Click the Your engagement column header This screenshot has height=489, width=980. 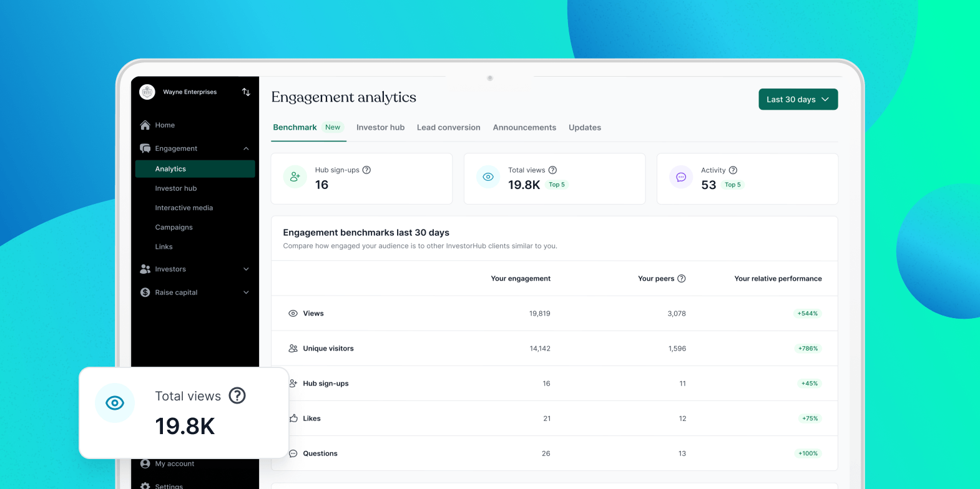point(521,279)
